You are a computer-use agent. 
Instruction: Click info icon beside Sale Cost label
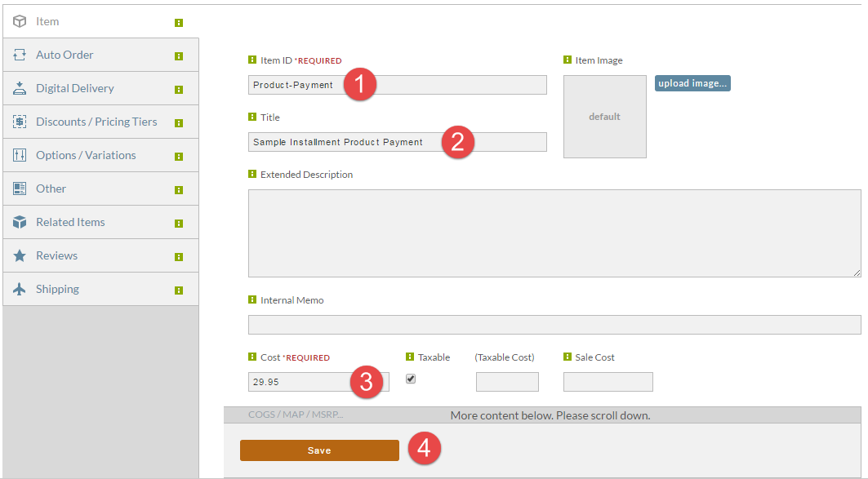[567, 357]
